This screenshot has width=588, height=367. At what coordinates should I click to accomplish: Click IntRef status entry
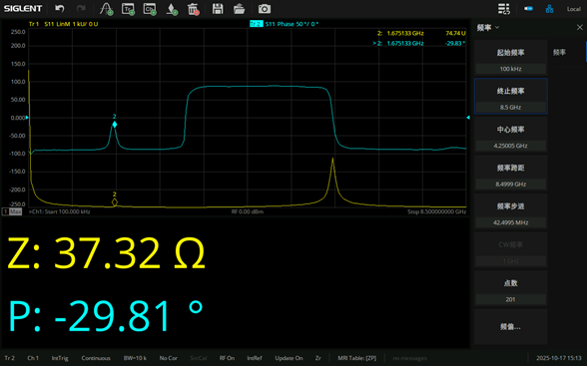(255, 358)
